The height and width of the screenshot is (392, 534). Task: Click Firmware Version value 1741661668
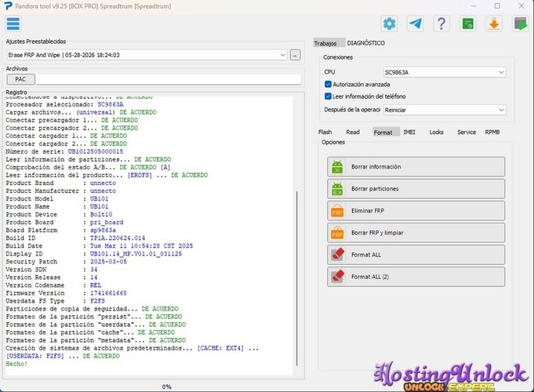tap(108, 293)
